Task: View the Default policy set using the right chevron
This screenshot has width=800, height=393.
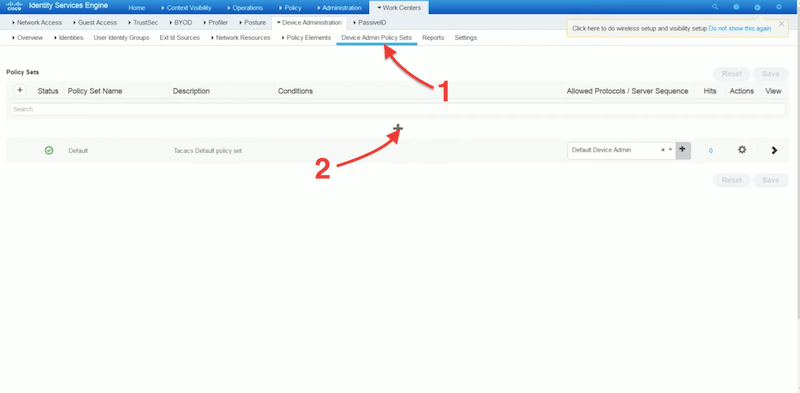Action: (774, 151)
